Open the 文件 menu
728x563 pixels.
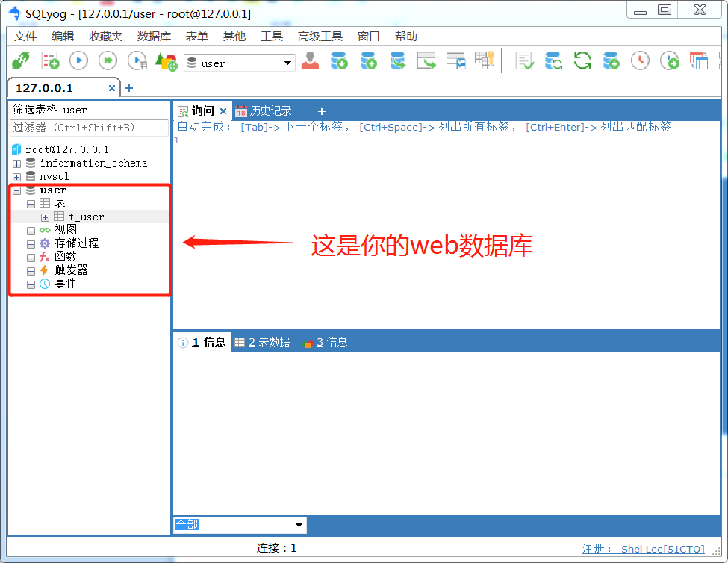pyautogui.click(x=25, y=36)
